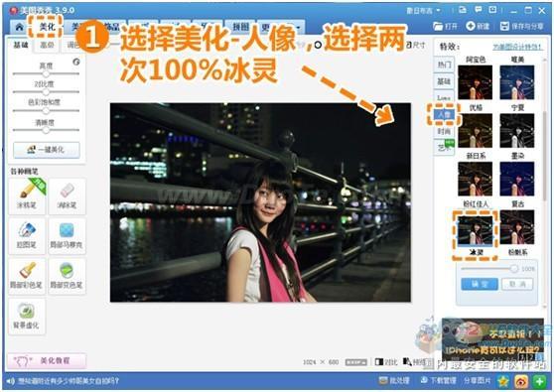
Task: Click the reset icon beside 亮度
Action: pos(76,63)
